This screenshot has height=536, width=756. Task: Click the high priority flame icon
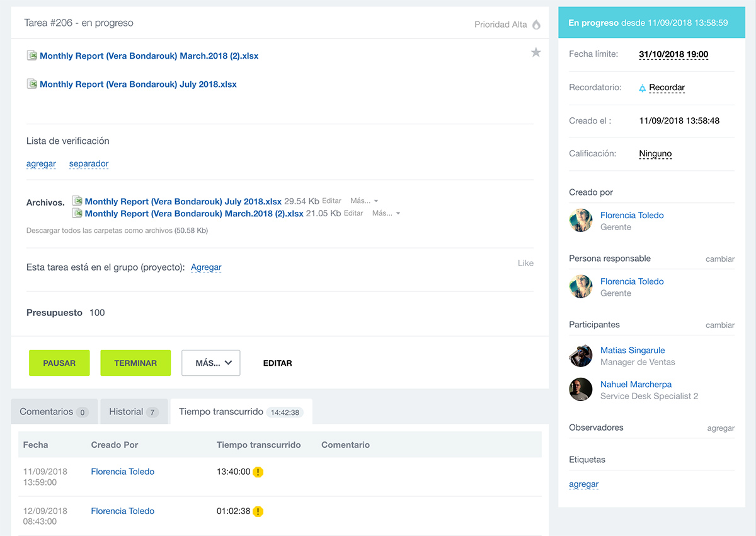(x=536, y=25)
